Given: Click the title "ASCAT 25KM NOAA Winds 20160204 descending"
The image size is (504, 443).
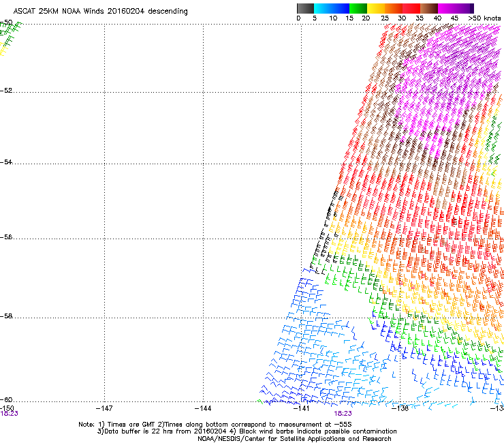Looking at the screenshot, I should [101, 11].
